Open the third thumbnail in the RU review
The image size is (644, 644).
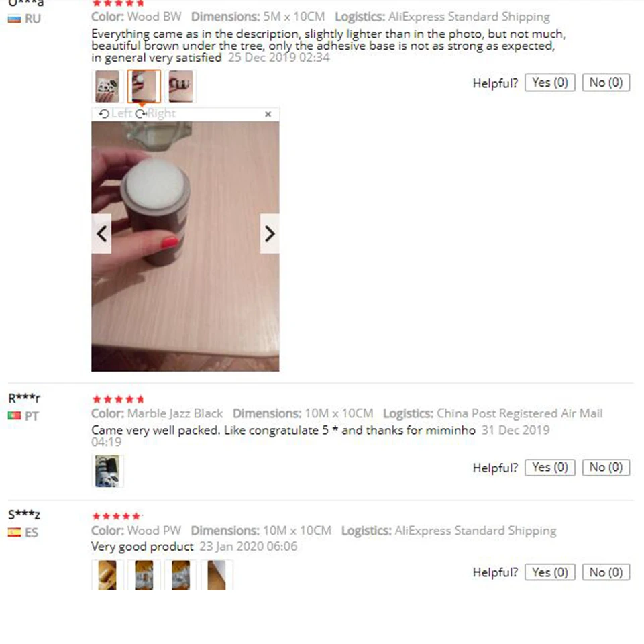click(x=180, y=87)
